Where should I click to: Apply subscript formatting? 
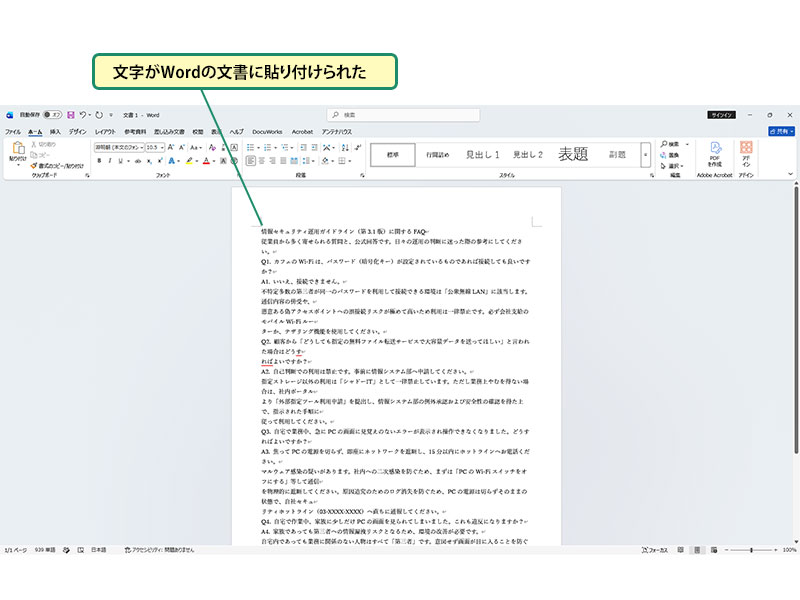click(x=149, y=161)
